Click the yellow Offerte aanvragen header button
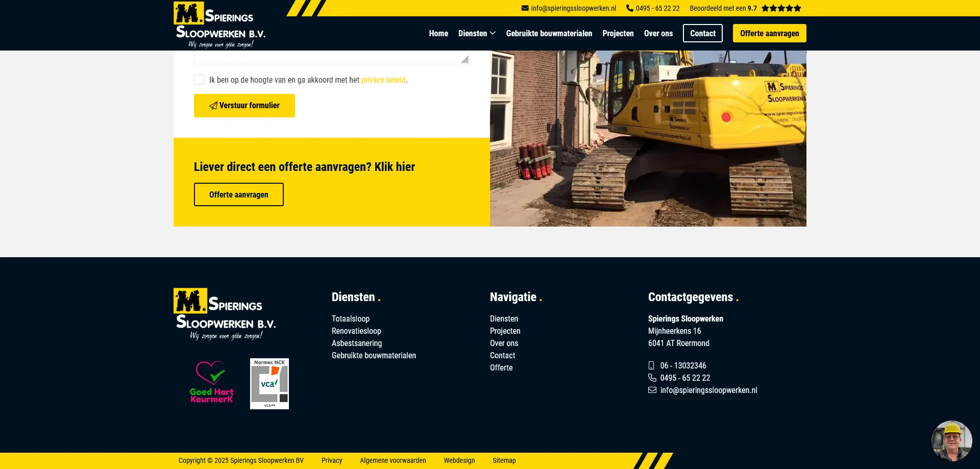 click(769, 33)
